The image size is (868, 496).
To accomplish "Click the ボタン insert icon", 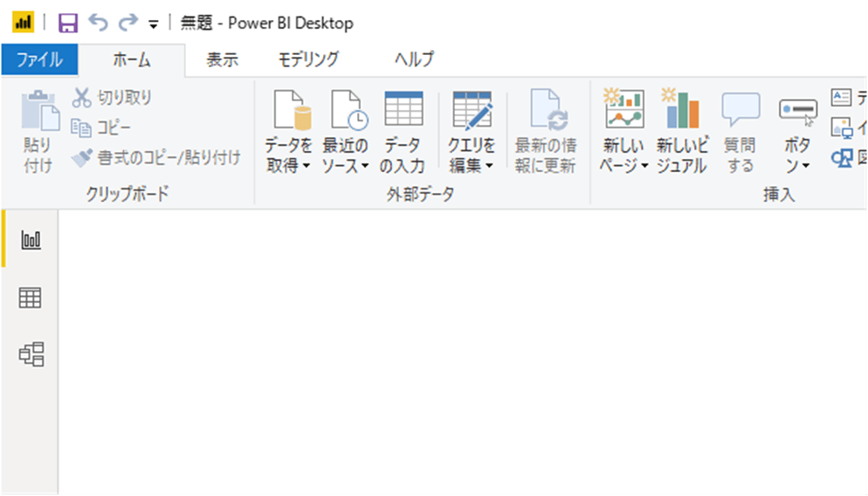I will tap(797, 111).
